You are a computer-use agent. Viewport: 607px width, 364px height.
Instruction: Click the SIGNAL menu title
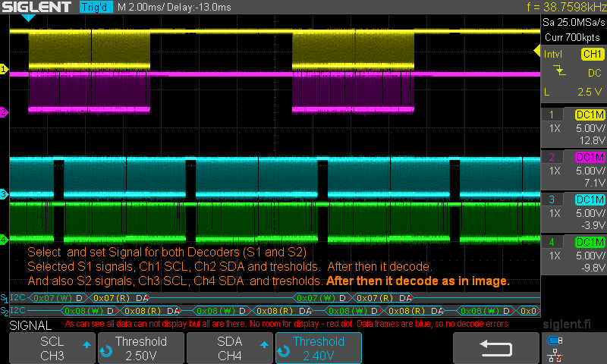(x=30, y=325)
